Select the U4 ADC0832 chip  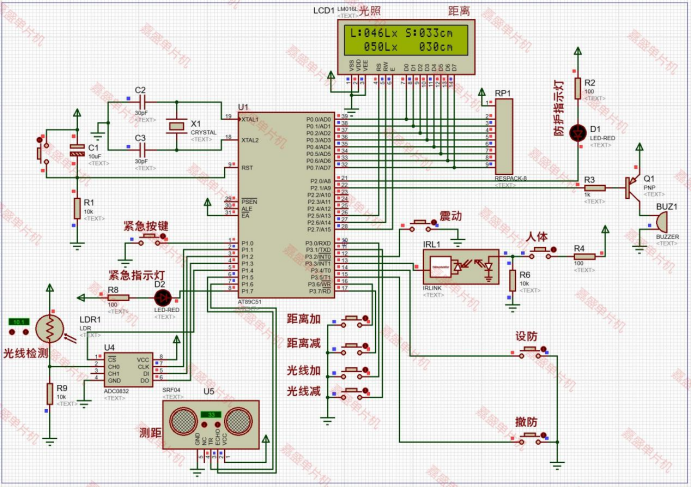(x=129, y=370)
